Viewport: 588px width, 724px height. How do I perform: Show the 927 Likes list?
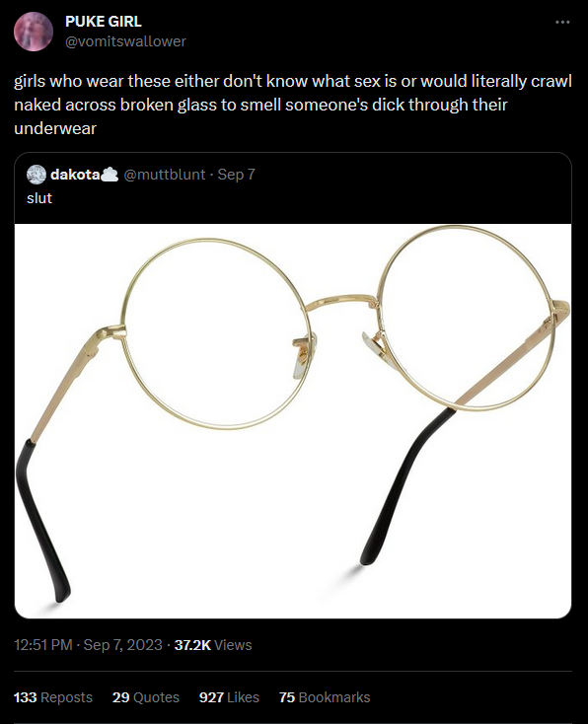(229, 697)
